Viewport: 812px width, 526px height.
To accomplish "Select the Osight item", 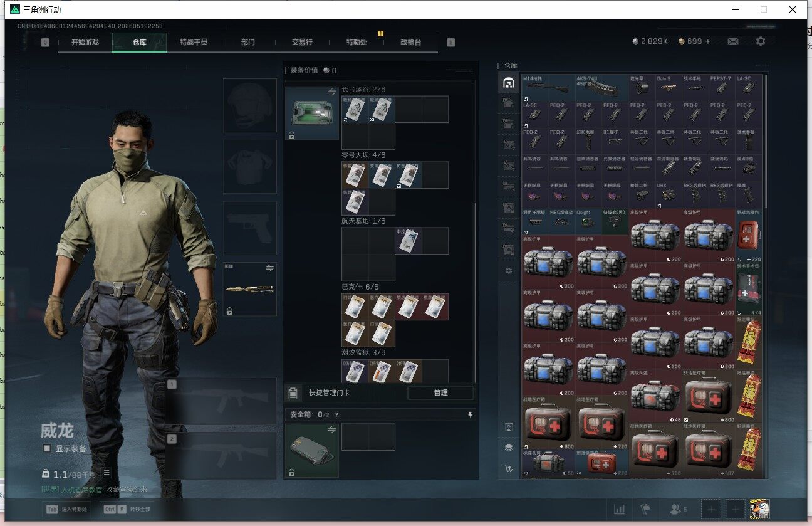I will click(588, 221).
